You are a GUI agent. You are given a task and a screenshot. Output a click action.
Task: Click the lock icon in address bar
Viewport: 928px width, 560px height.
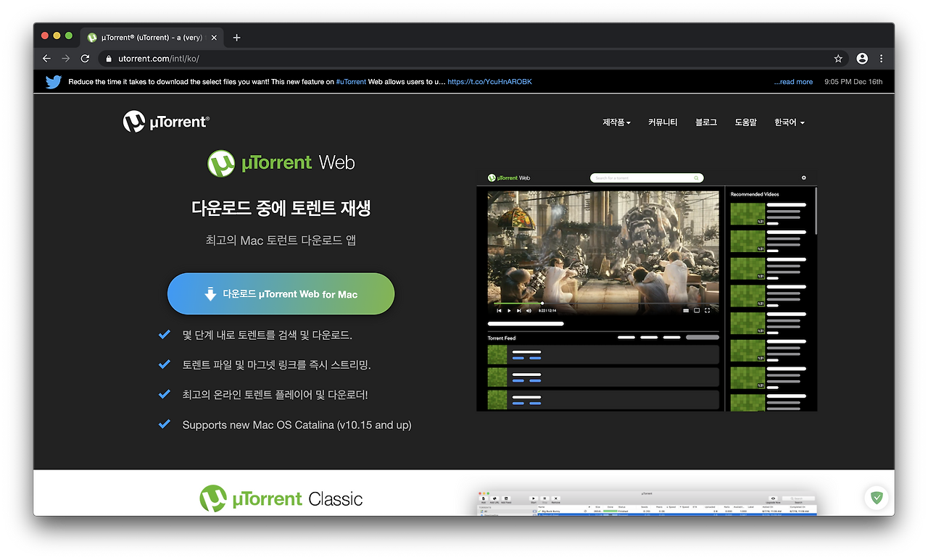[109, 59]
